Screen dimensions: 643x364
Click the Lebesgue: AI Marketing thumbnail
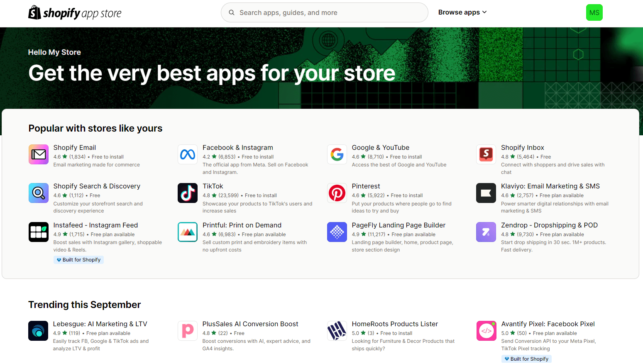click(38, 331)
